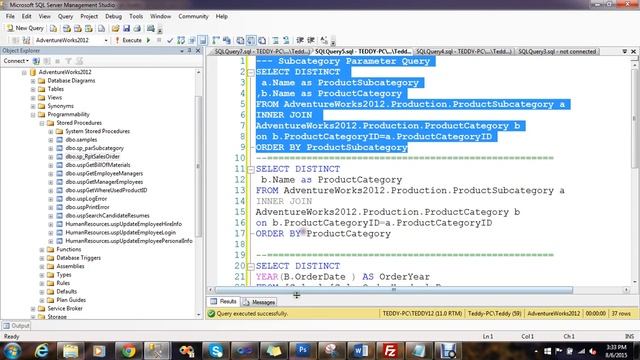This screenshot has height=360, width=640.
Task: Toggle IntelliSense Enabled icon
Action: click(x=202, y=40)
